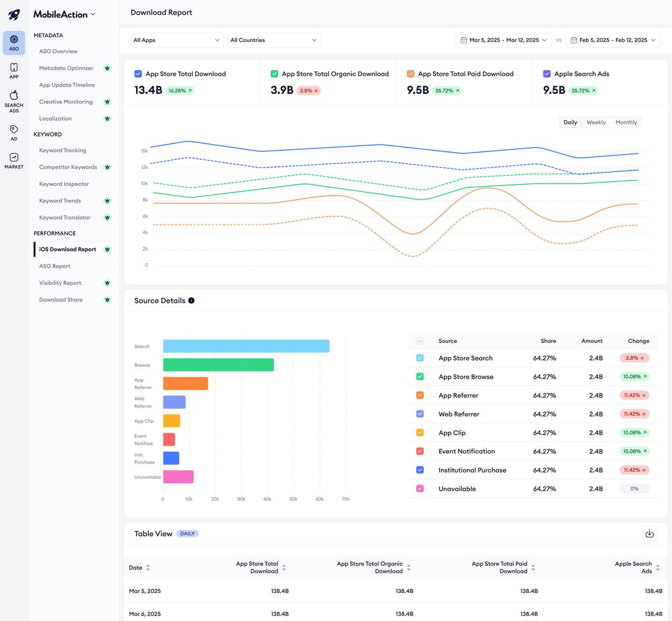672x621 pixels.
Task: Sort by App Store Total Organic Download
Action: tap(408, 567)
